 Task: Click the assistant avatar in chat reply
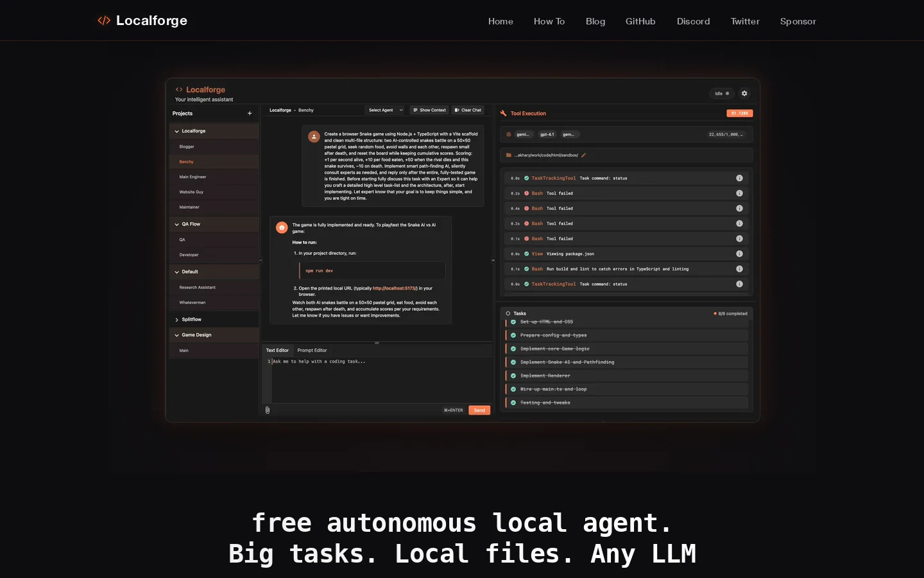pos(282,227)
